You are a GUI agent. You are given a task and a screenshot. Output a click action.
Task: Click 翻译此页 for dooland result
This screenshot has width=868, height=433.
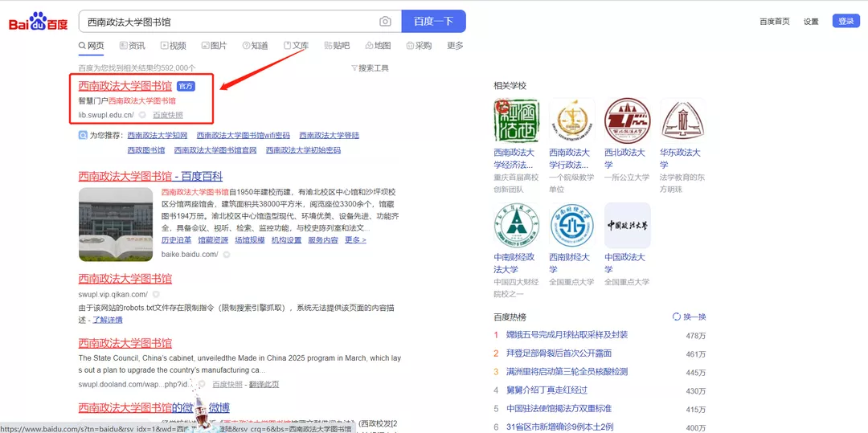(264, 384)
